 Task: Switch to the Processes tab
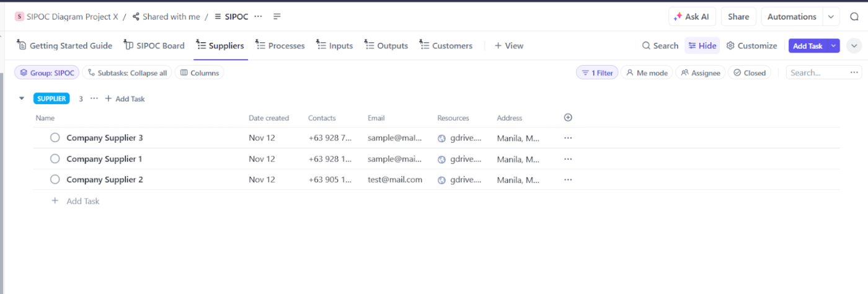(280, 45)
